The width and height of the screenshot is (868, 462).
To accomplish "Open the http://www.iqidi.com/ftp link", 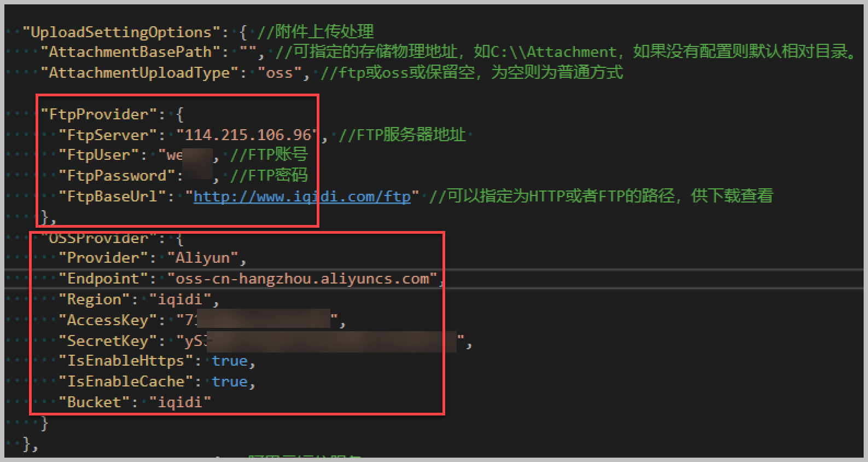I will (302, 196).
